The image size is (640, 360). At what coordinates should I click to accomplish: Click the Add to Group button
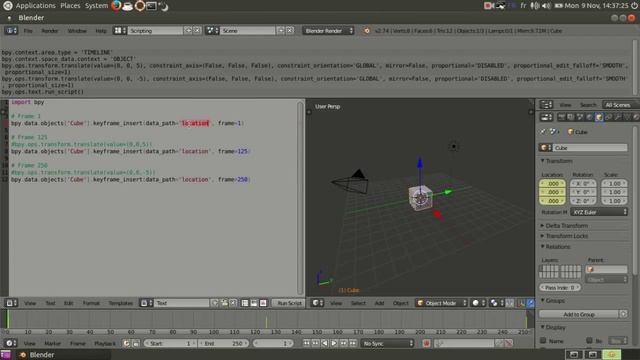pos(579,314)
